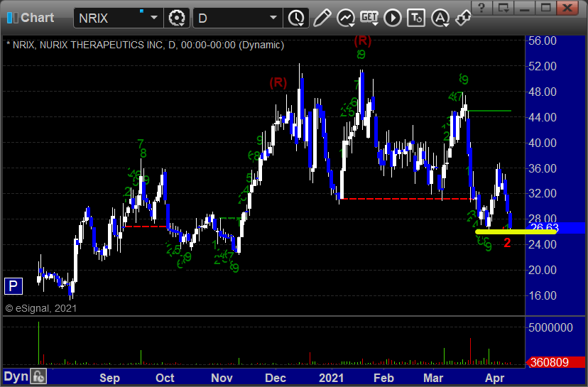Screen dimensions: 588x387
Task: Click the Mar label on time axis
Action: point(433,378)
